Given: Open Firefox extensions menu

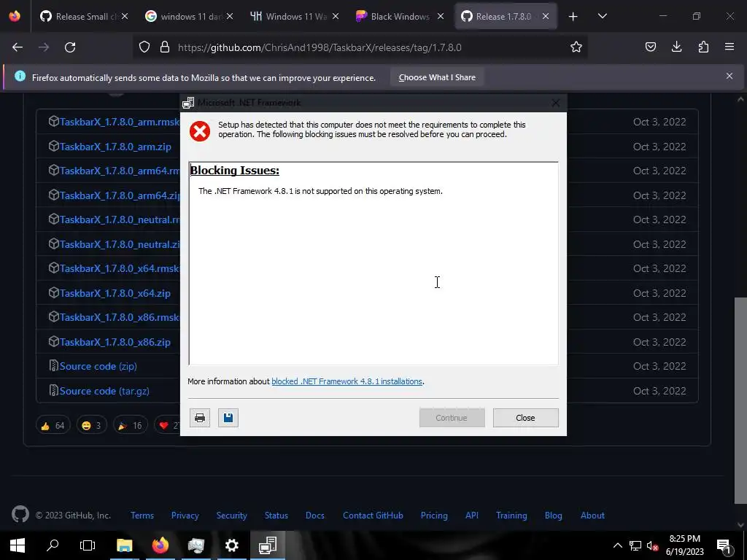Looking at the screenshot, I should [703, 47].
